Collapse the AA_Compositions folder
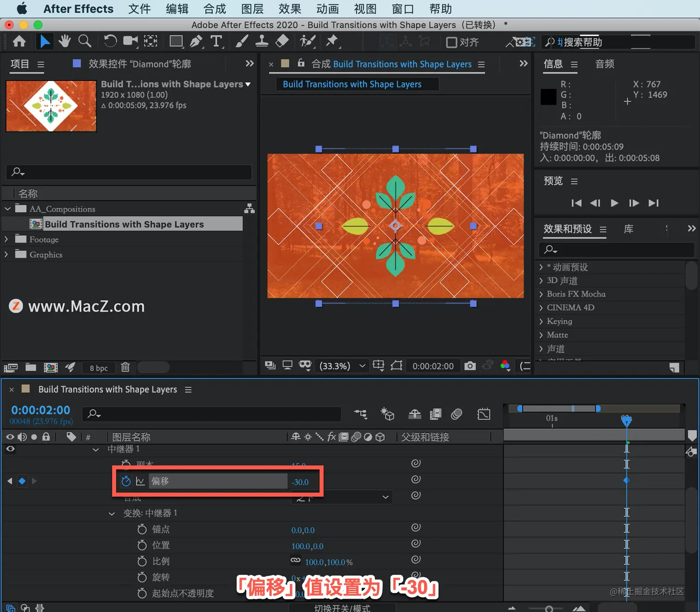 (x=7, y=209)
